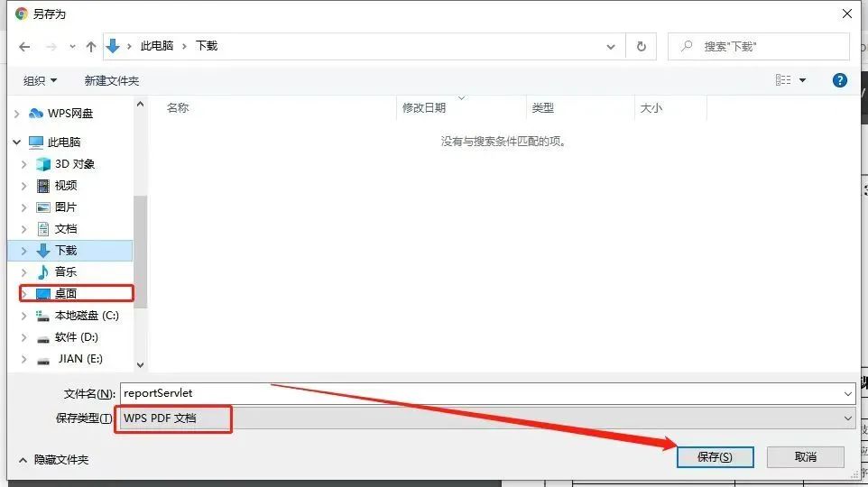Viewport: 868px width, 487px height.
Task: Collapse folders with 隐藏文件夹
Action: (53, 460)
